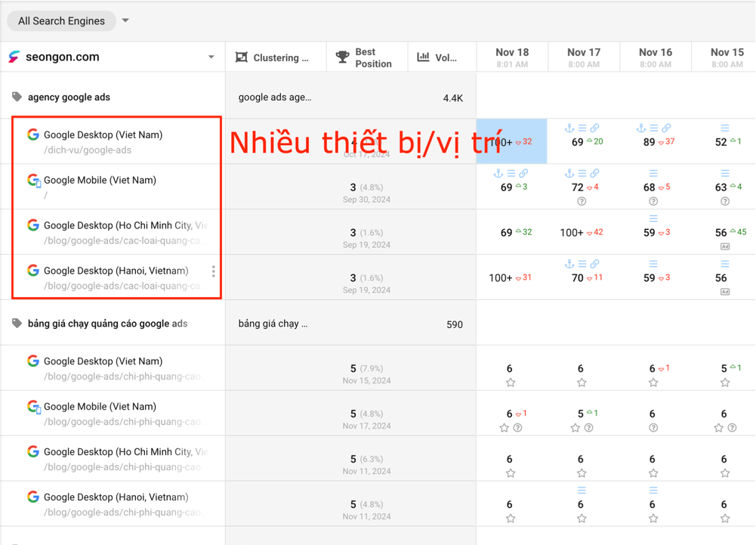Toggle star under Hanoi Nov 18 rank 6, bảng giá group
The height and width of the screenshot is (545, 756).
[x=511, y=519]
